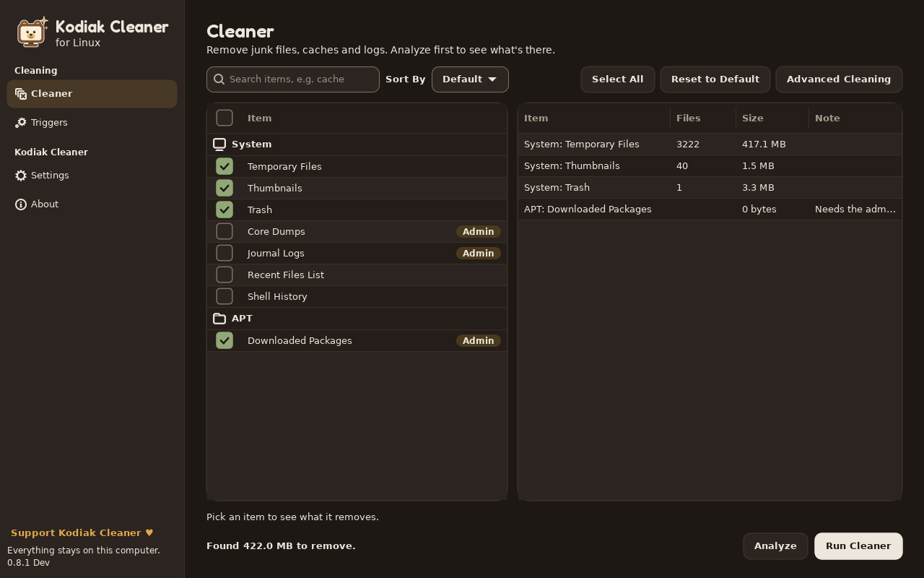Image resolution: width=924 pixels, height=578 pixels.
Task: Enable the Core Dumps checkbox
Action: tap(225, 231)
